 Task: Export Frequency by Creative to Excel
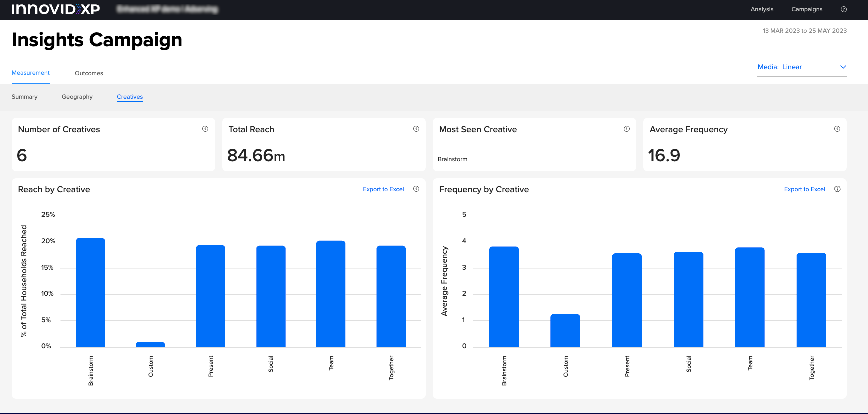pos(804,189)
